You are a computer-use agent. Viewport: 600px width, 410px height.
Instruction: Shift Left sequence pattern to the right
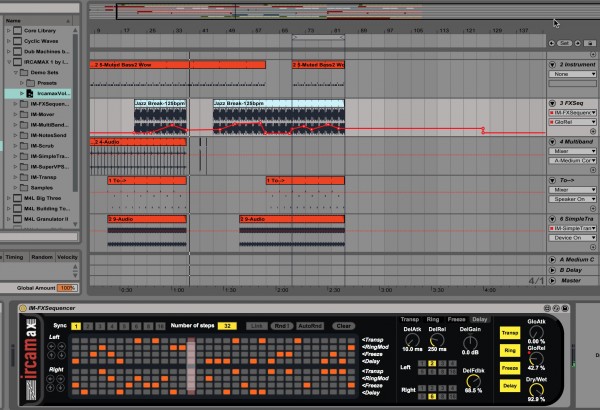pos(60,346)
